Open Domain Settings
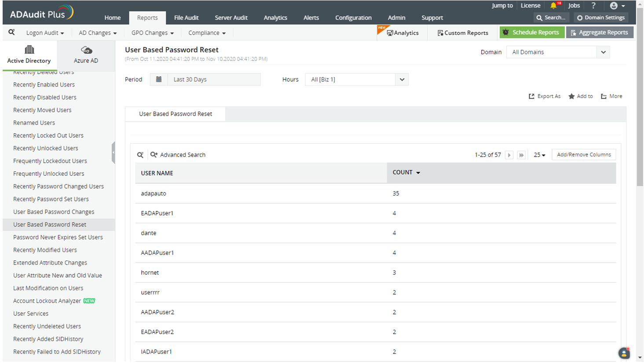644x364 pixels. [x=600, y=18]
